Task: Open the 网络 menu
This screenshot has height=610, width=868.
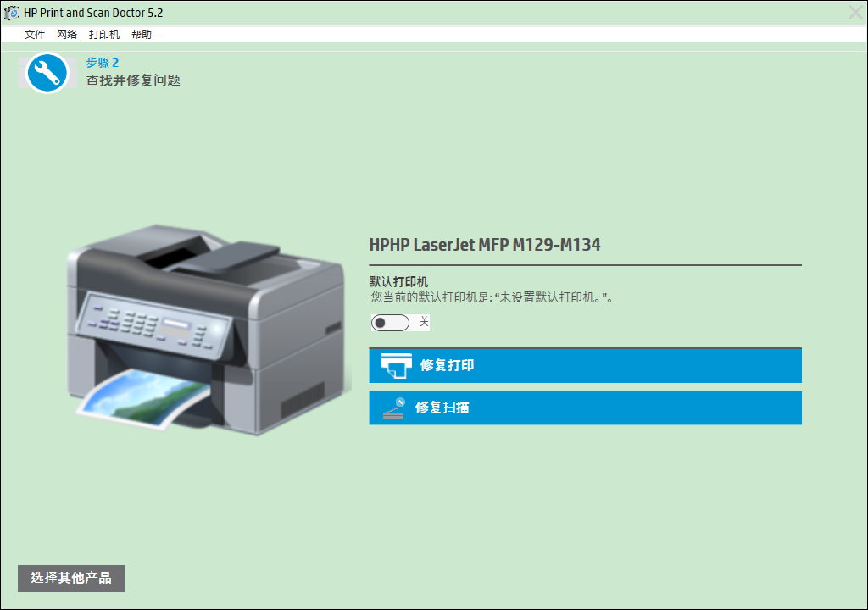Action: pos(67,35)
